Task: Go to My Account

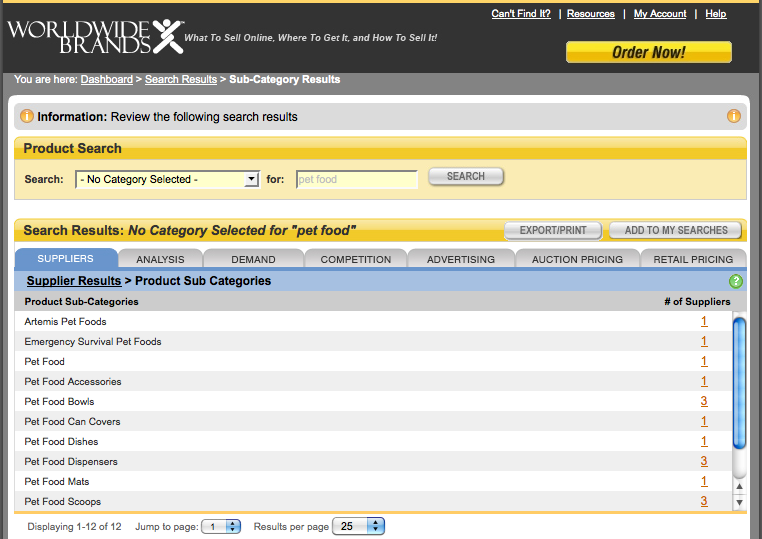Action: pos(660,14)
